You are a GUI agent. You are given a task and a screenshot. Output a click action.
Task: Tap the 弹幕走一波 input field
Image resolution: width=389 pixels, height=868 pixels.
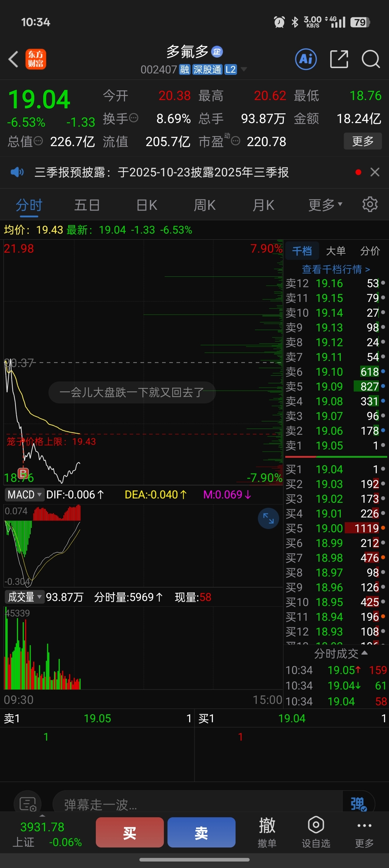point(197,804)
